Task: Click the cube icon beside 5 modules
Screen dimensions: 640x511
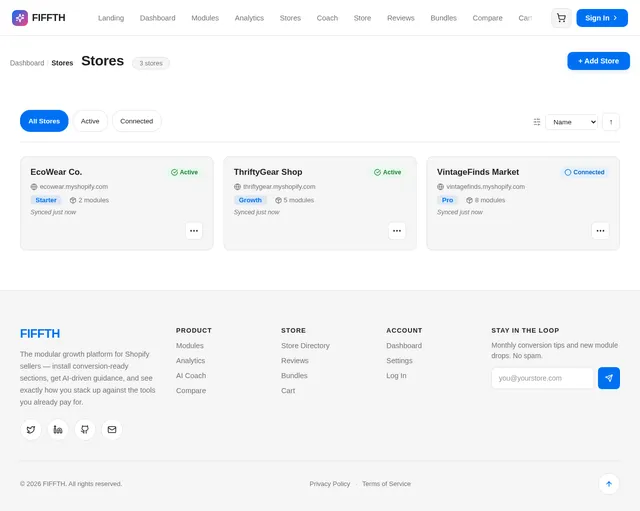Action: coord(278,200)
